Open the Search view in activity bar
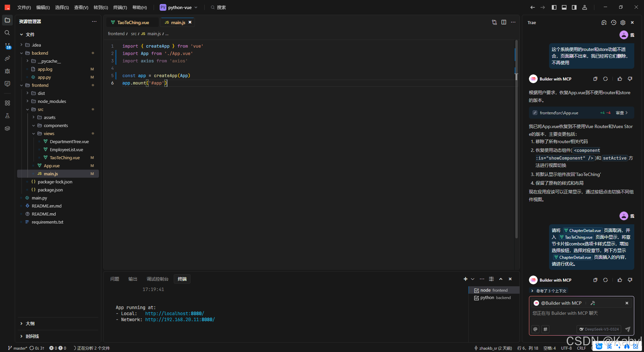 [7, 33]
